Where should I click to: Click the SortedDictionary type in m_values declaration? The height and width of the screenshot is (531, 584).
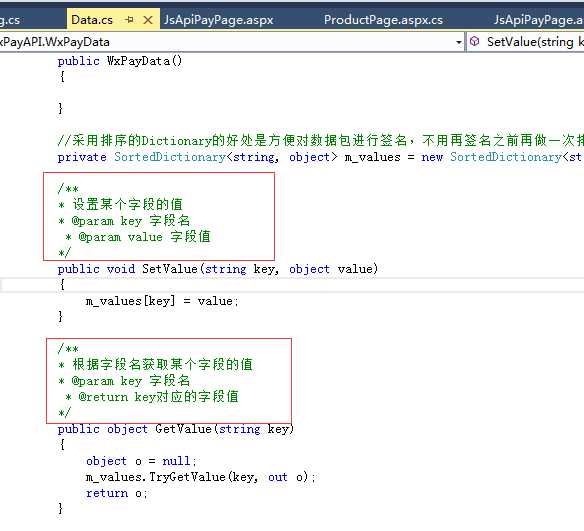170,157
